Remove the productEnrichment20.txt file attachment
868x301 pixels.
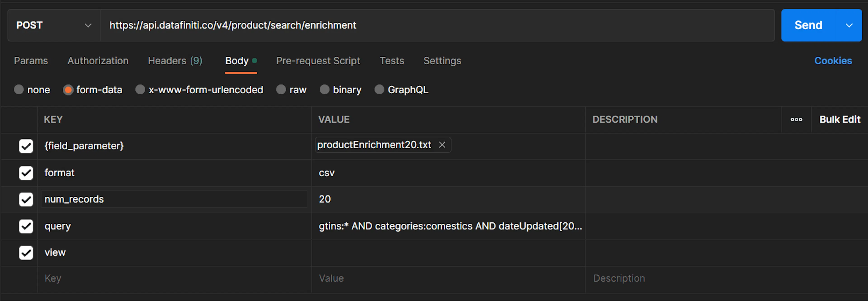click(x=442, y=145)
